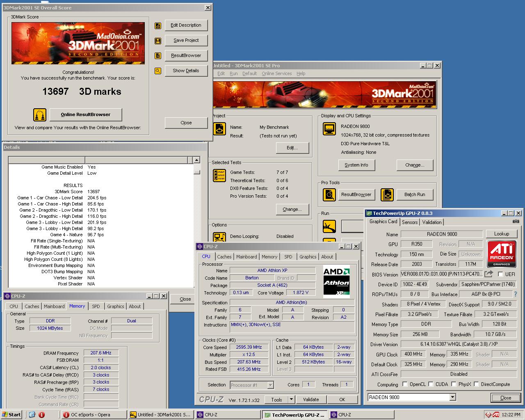
Task: Toggle the UEFI checkbox in GPU-Z
Action: [500, 274]
